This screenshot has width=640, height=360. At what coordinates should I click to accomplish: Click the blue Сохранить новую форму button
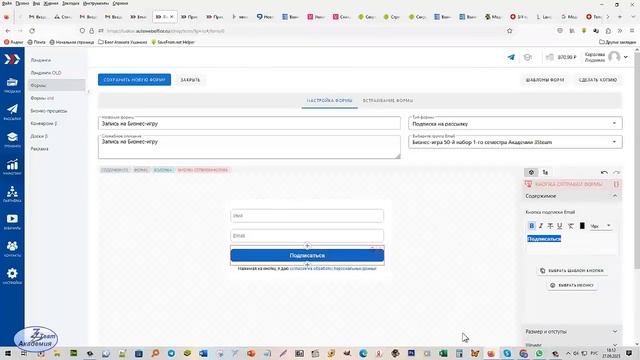[134, 80]
